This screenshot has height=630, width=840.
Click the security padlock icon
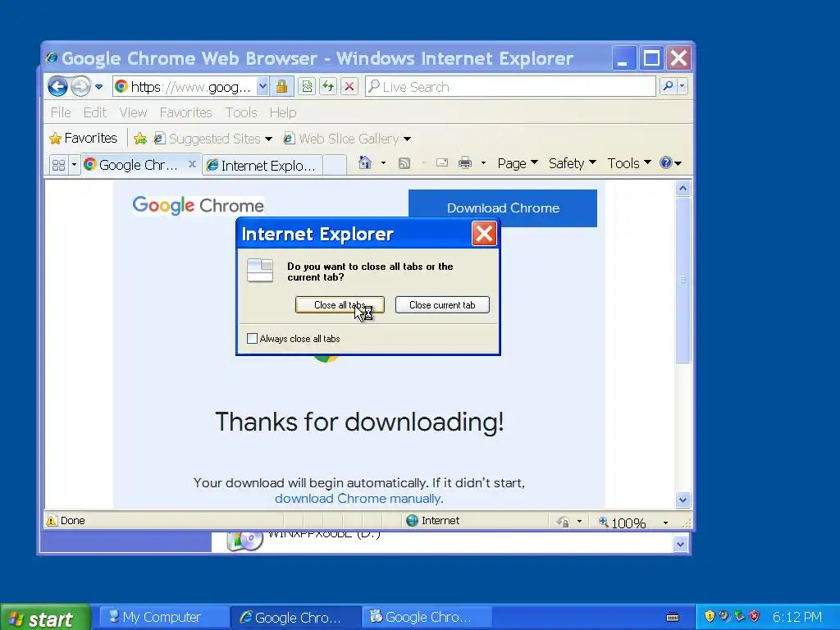pos(282,87)
